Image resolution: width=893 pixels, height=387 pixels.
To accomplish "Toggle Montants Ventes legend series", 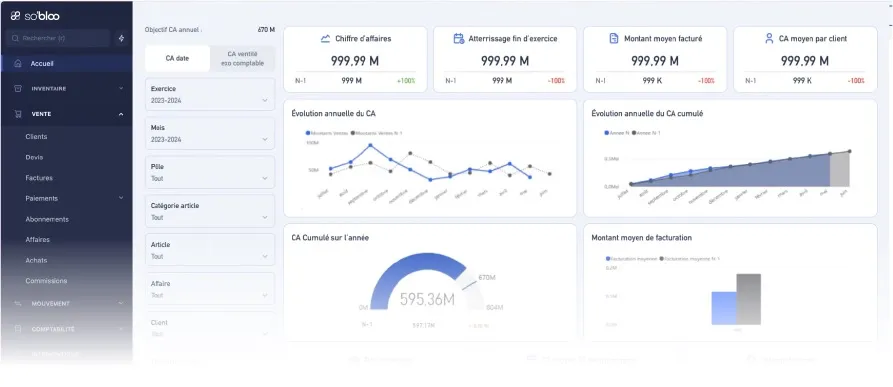I will coord(327,133).
